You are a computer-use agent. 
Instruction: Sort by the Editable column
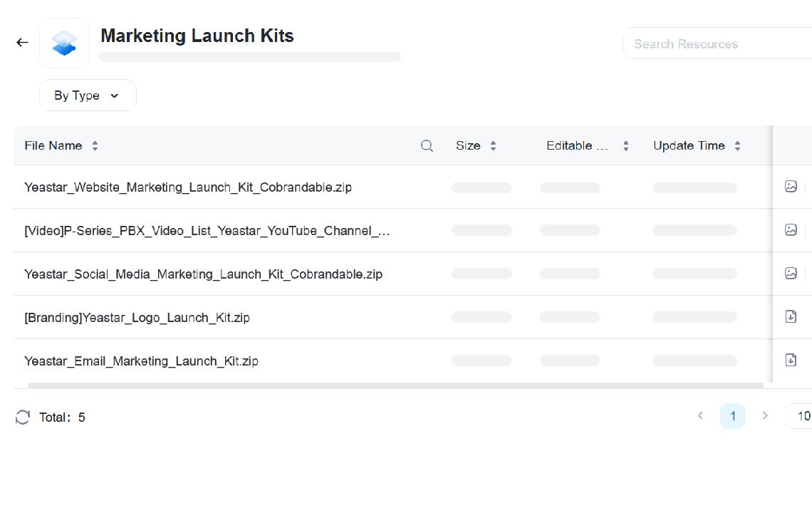(625, 145)
